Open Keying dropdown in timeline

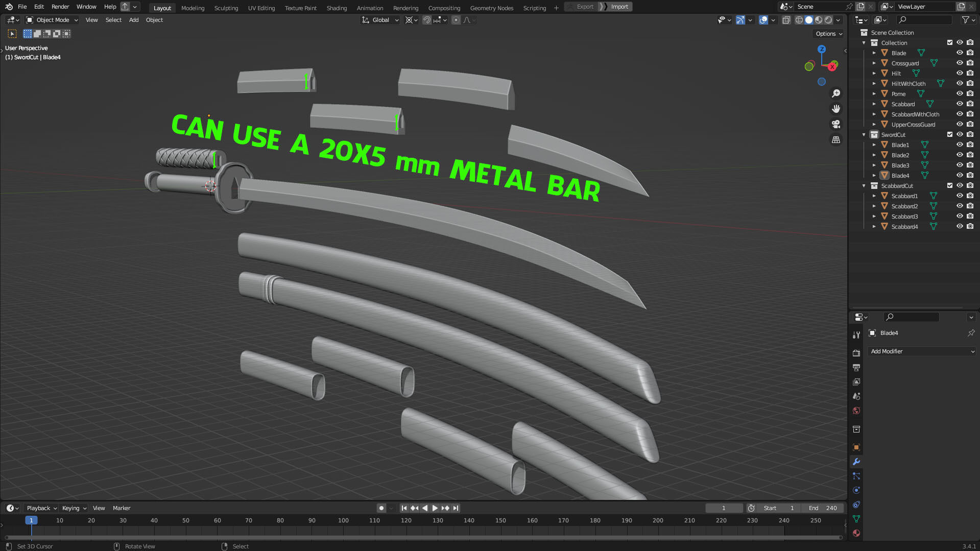pyautogui.click(x=74, y=508)
